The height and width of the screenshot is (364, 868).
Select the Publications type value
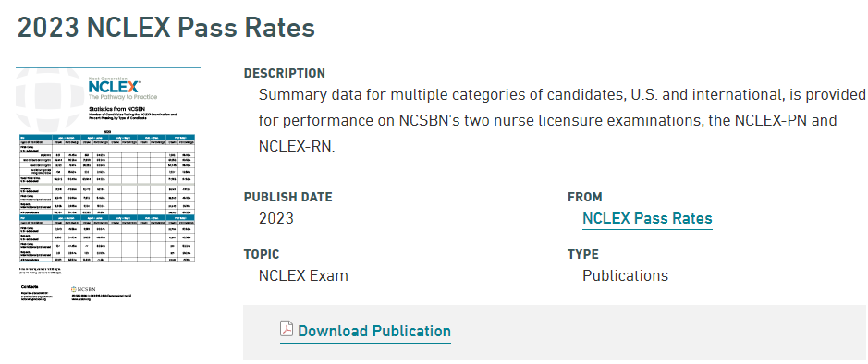point(625,275)
